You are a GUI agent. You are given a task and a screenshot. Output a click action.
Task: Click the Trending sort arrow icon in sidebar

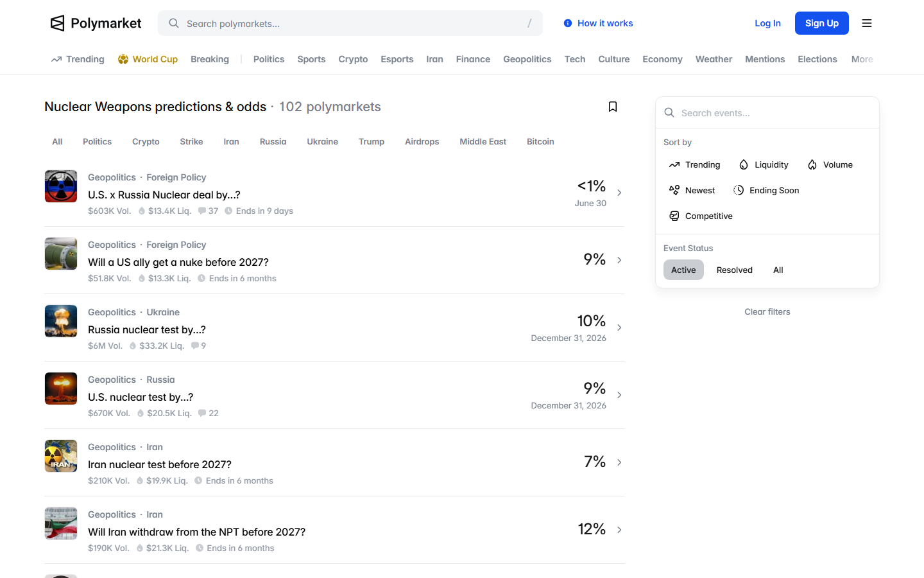pos(674,164)
